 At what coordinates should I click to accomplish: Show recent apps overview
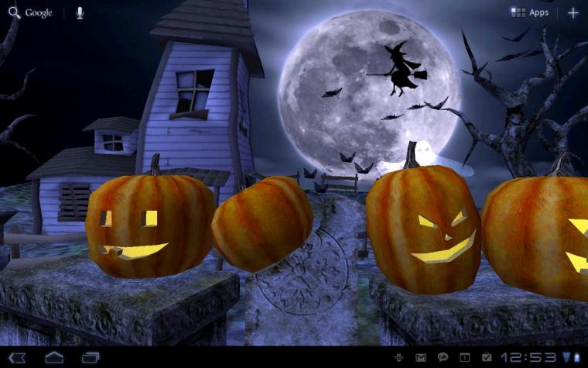tap(91, 357)
